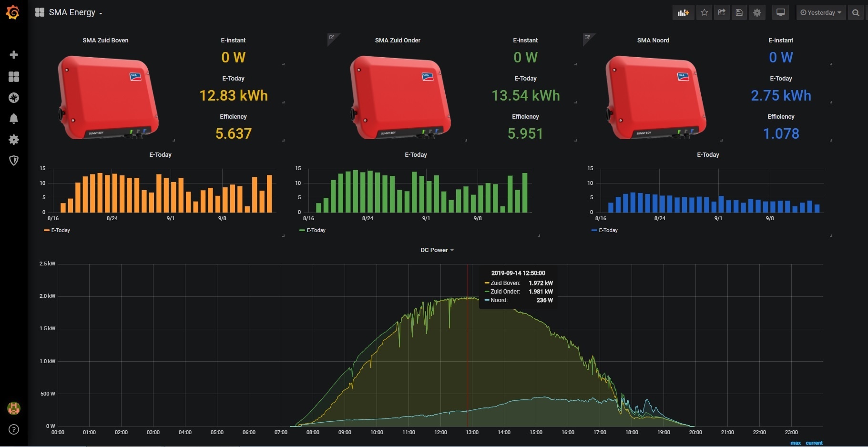Click the SMA Noord inverter image
This screenshot has width=868, height=447.
pos(656,97)
